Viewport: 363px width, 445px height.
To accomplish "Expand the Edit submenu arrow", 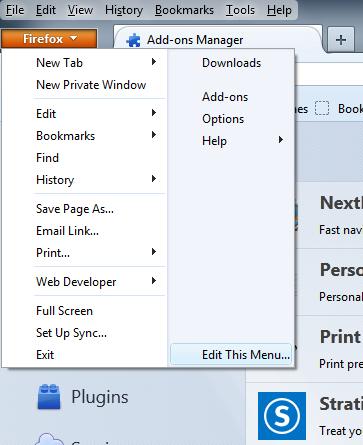I will (x=154, y=113).
